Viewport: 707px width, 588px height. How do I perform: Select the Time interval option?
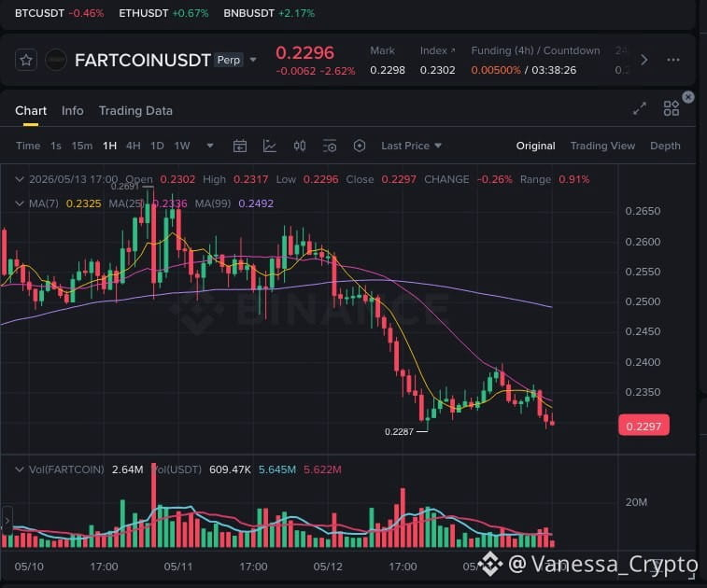[28, 146]
